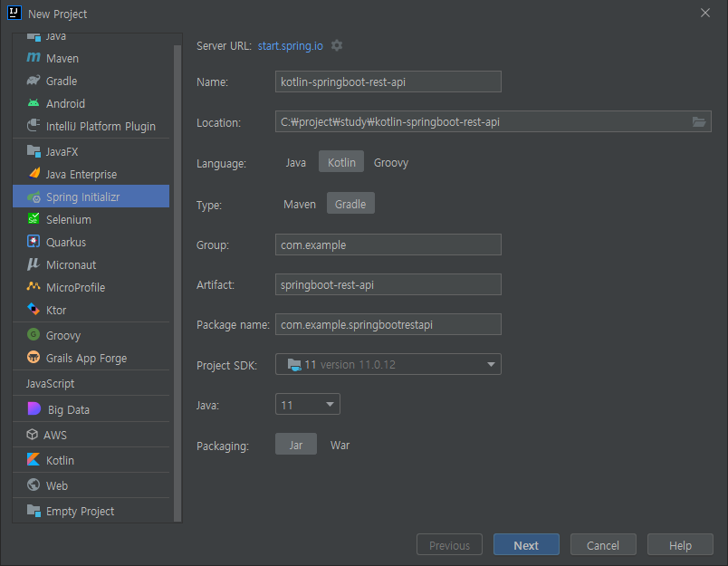Viewport: 728px width, 566px height.
Task: Select Groovy language option in the form
Action: (391, 162)
